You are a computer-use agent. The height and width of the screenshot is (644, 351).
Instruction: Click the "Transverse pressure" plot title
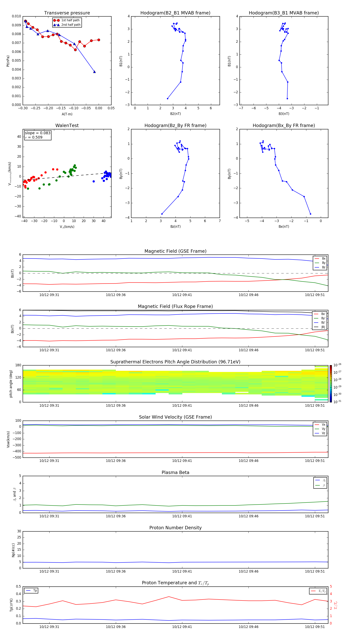[x=67, y=13]
